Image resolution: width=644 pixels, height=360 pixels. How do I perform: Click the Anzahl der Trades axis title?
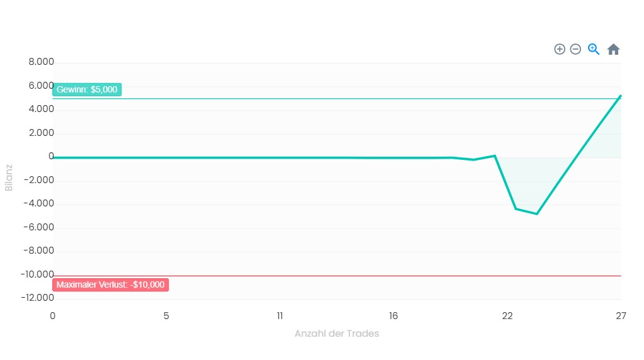click(337, 334)
